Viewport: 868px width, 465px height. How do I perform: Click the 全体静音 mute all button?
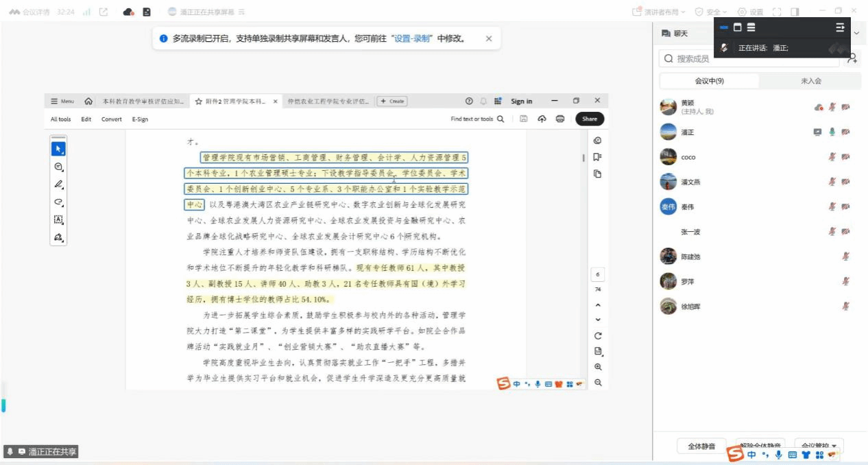tap(701, 446)
